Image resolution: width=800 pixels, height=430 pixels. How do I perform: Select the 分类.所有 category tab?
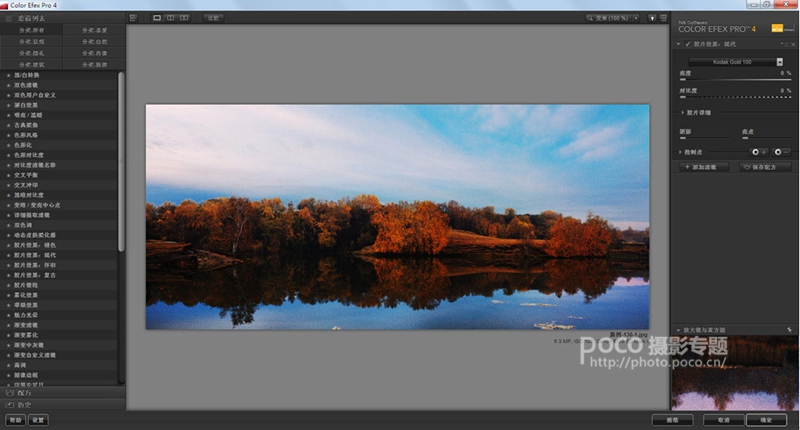(31, 30)
